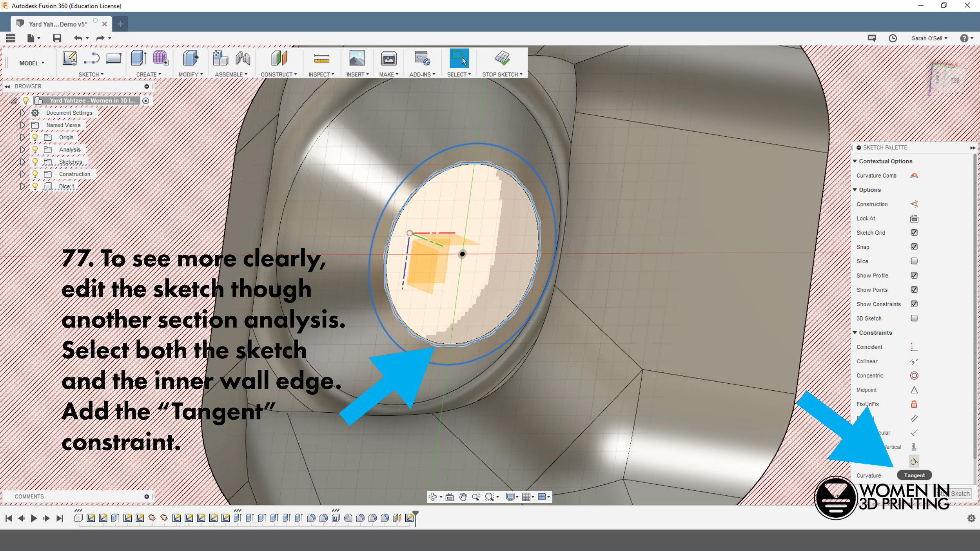
Task: Click the Measure inspect icon
Action: click(321, 59)
